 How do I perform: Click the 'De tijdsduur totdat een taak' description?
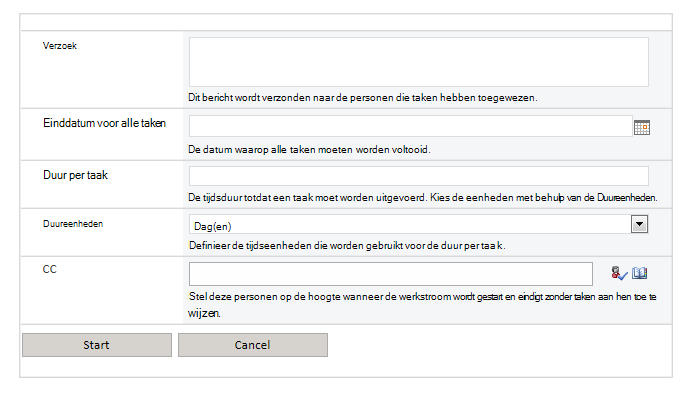pos(423,198)
